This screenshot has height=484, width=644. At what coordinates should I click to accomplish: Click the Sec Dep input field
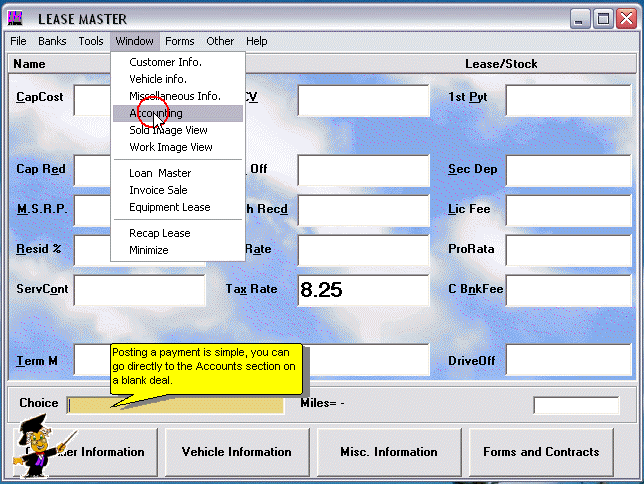pyautogui.click(x=565, y=170)
